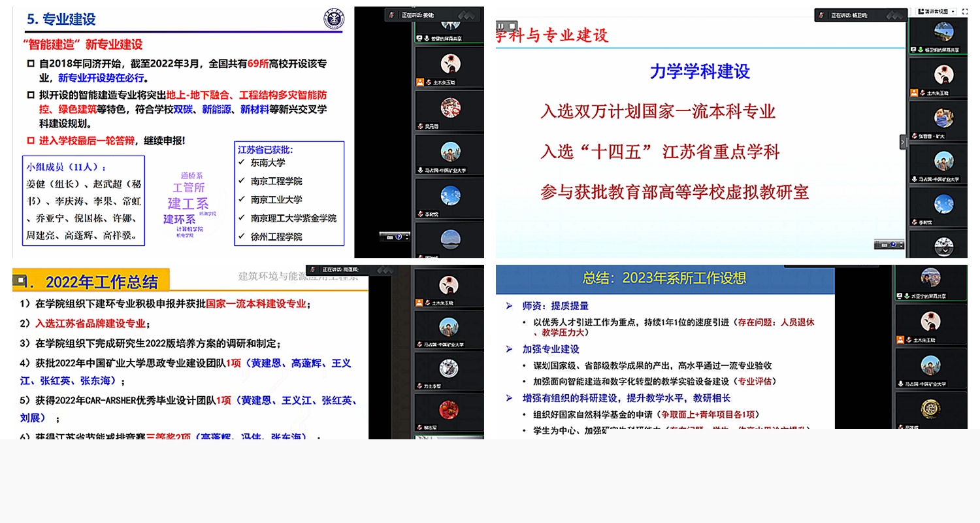Click 柳志军's red avatar

[450, 411]
